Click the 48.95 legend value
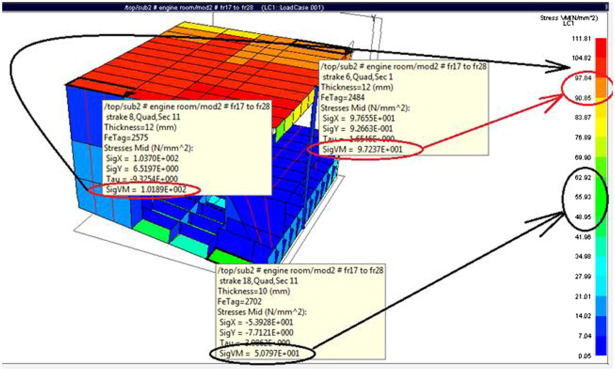The image size is (615, 369). (x=583, y=217)
